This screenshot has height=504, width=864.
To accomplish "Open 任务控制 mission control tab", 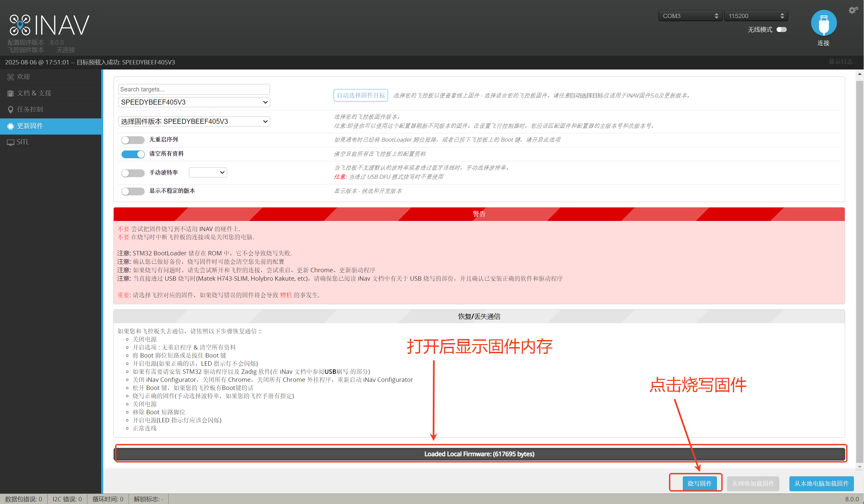I will pyautogui.click(x=30, y=109).
